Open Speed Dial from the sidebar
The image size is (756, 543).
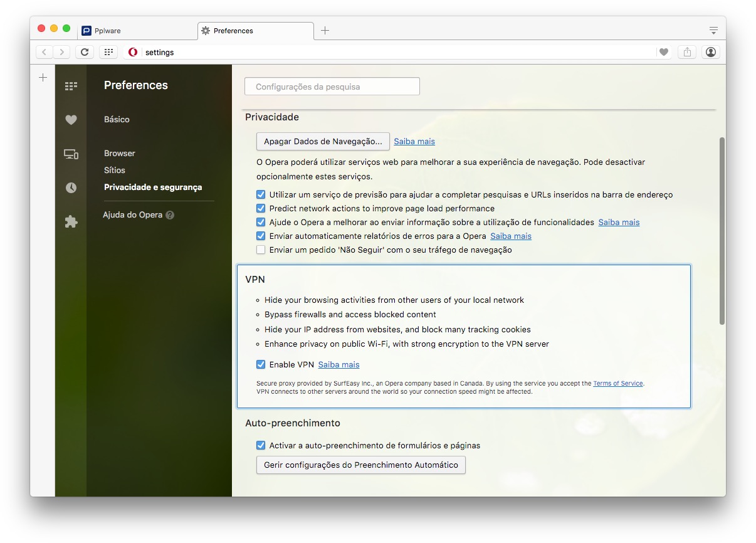71,86
